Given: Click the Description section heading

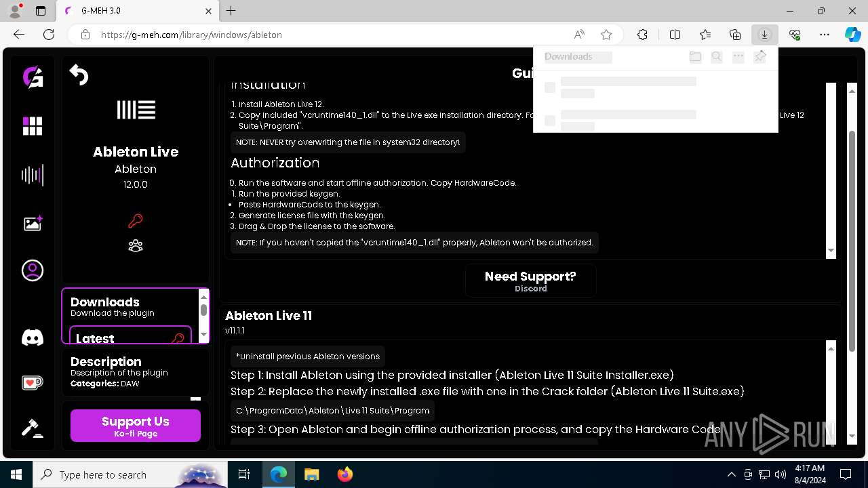Looking at the screenshot, I should point(106,362).
